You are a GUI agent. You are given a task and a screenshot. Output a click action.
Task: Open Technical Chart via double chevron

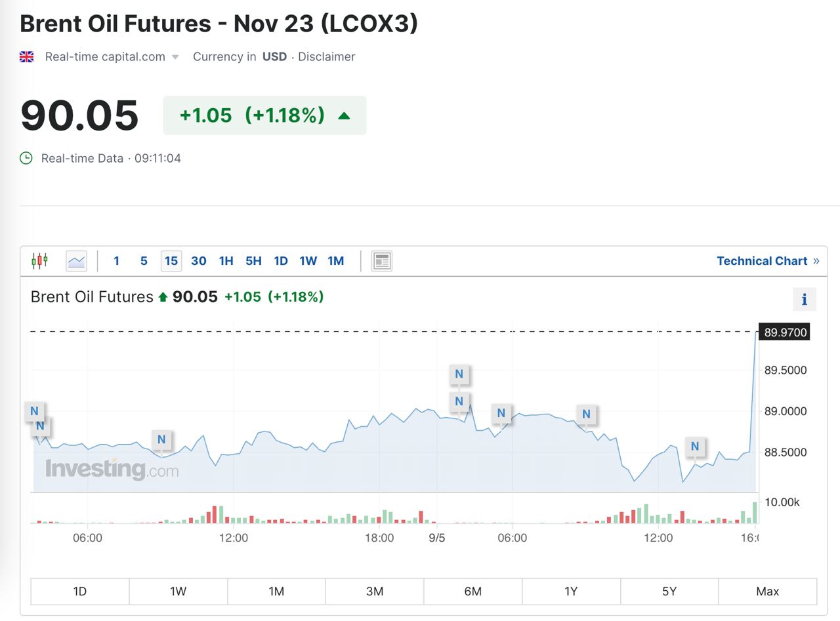[816, 261]
